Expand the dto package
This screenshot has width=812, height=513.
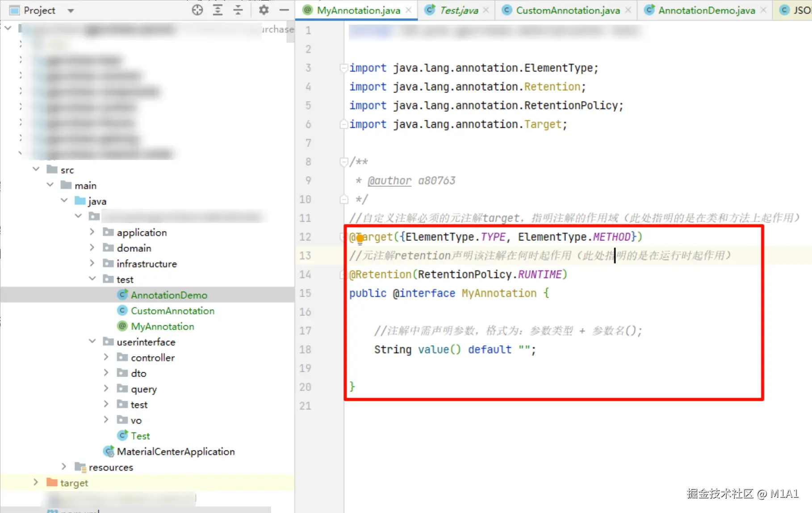106,373
